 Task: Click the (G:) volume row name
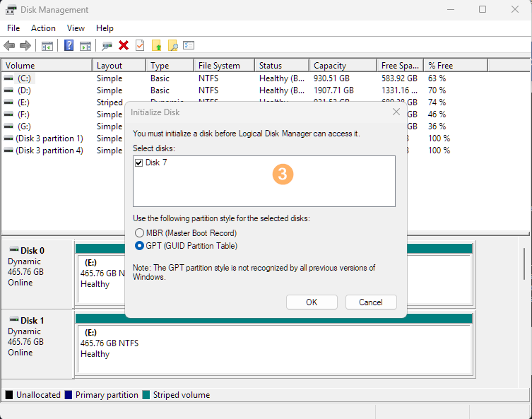(x=25, y=126)
